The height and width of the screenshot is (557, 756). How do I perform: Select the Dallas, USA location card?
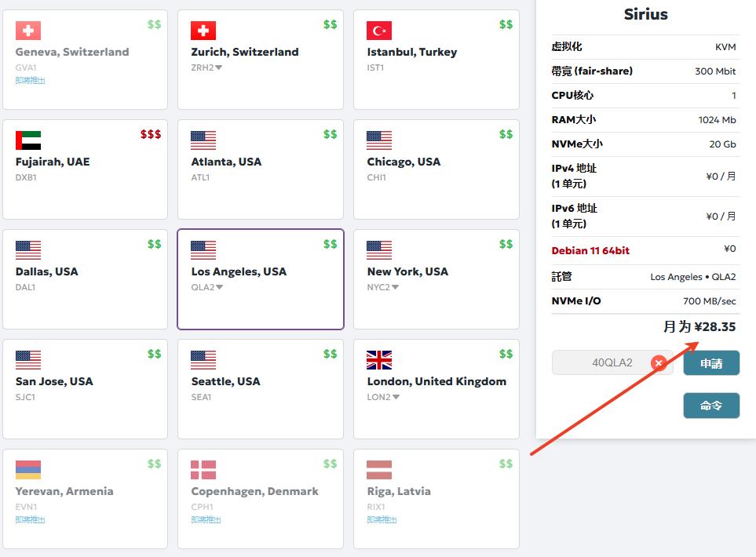coord(85,279)
